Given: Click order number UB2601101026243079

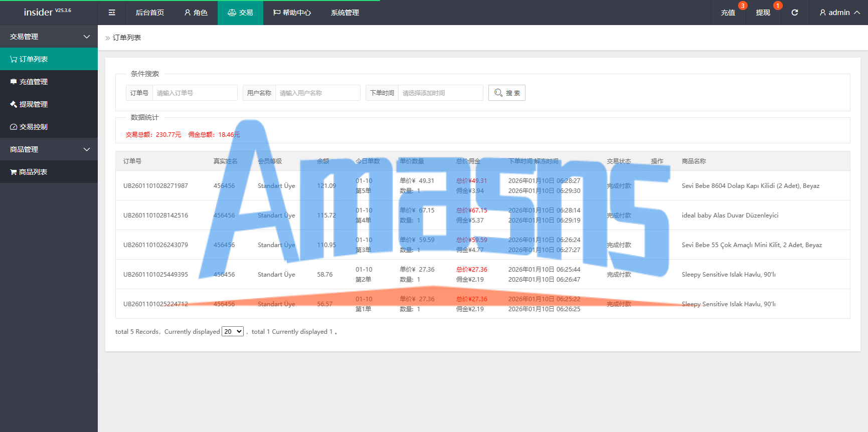Looking at the screenshot, I should pyautogui.click(x=155, y=245).
